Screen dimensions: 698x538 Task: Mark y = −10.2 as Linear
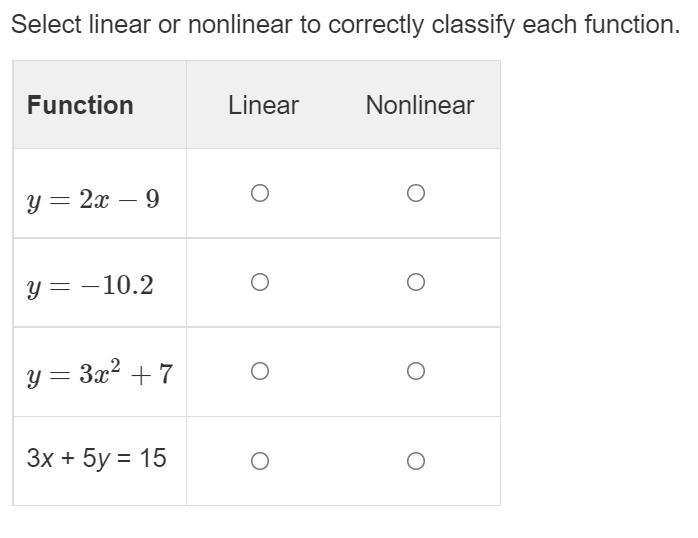tap(259, 282)
